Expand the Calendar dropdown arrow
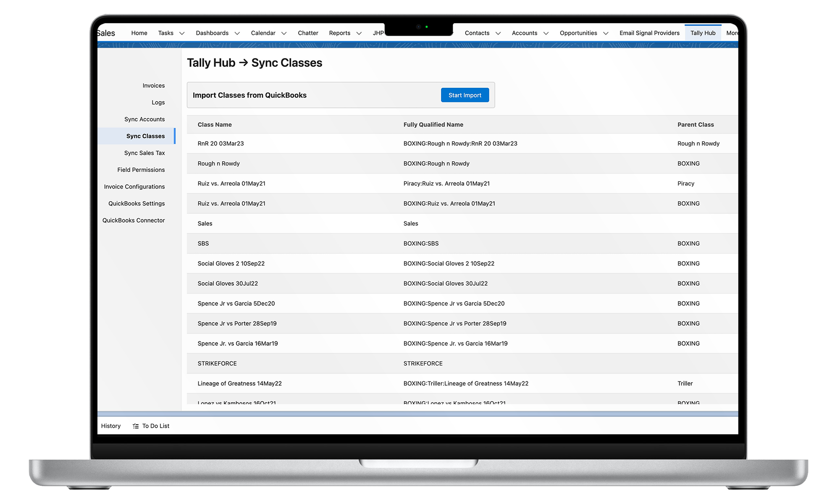 point(284,33)
